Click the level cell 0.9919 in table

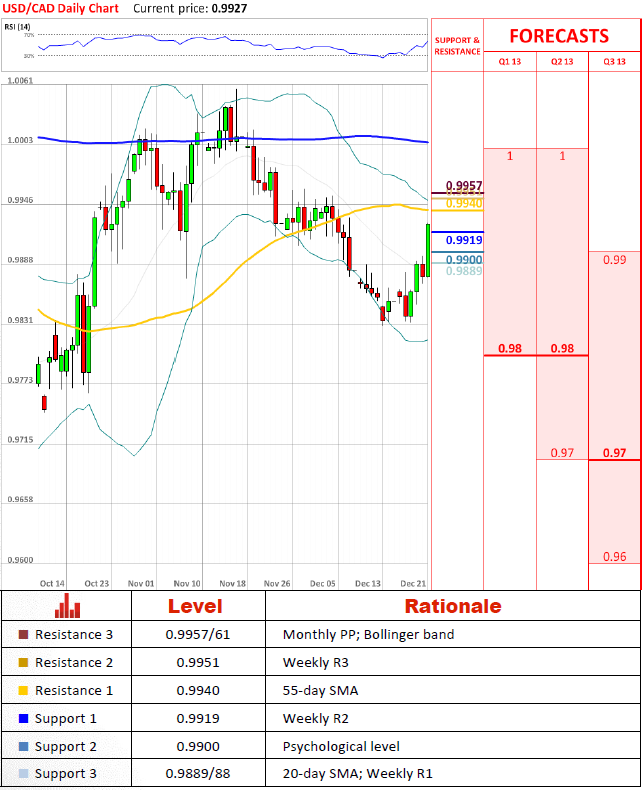click(x=198, y=718)
